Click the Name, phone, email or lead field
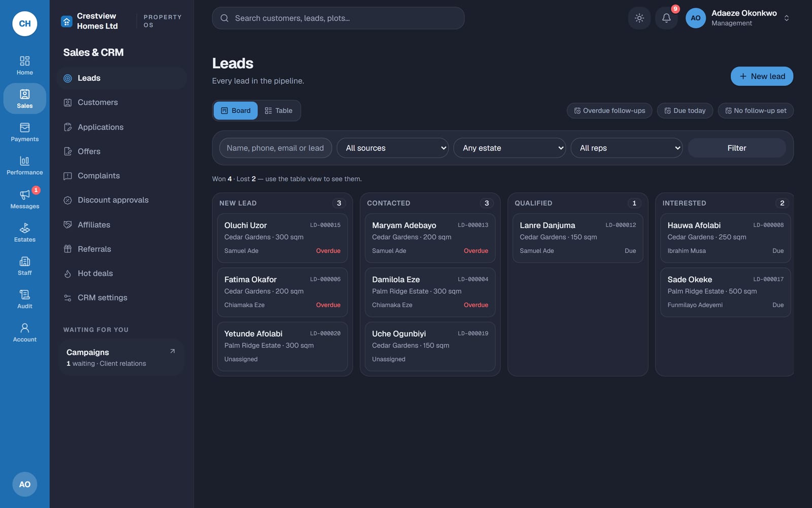This screenshot has width=812, height=508. (276, 148)
